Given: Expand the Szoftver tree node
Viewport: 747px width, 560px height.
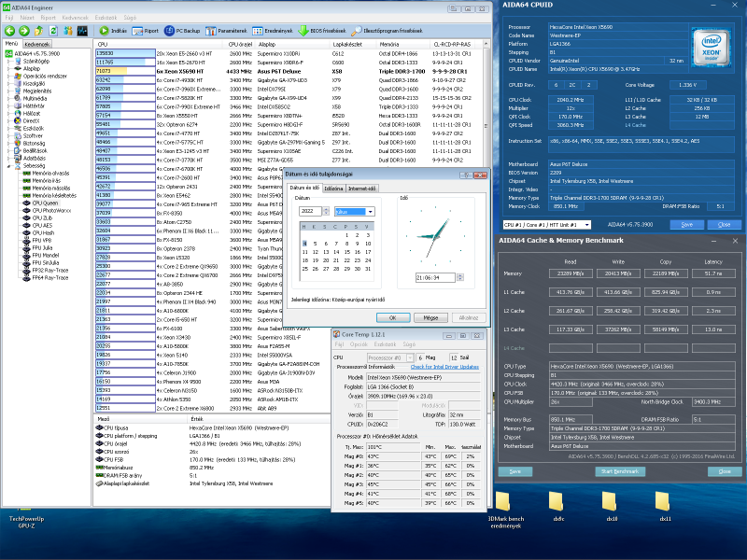Looking at the screenshot, I should tap(8, 135).
